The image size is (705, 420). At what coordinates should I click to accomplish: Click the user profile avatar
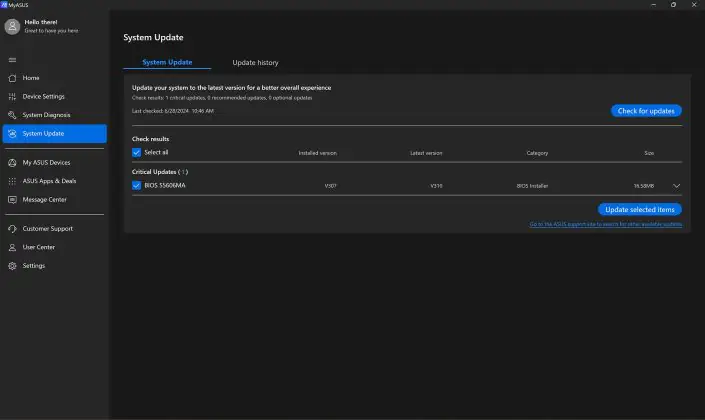pyautogui.click(x=12, y=27)
